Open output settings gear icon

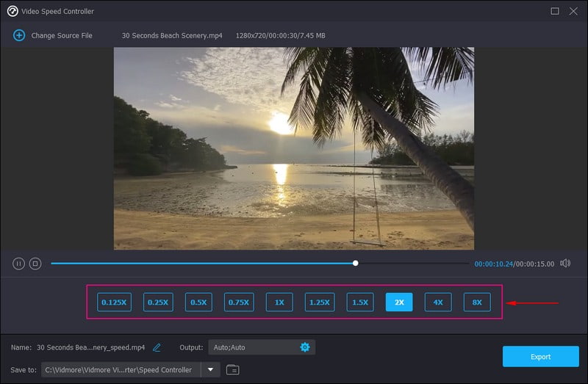tap(305, 347)
